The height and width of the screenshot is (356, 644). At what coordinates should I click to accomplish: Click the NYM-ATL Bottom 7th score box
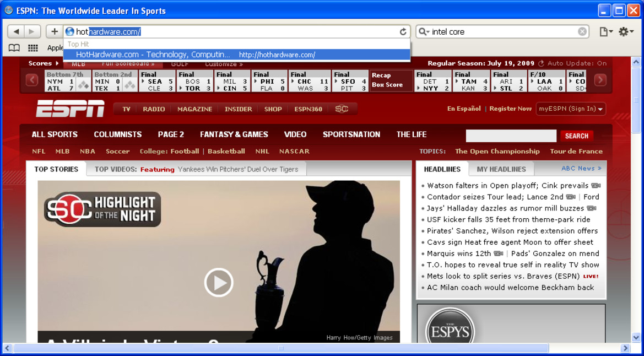click(x=67, y=80)
